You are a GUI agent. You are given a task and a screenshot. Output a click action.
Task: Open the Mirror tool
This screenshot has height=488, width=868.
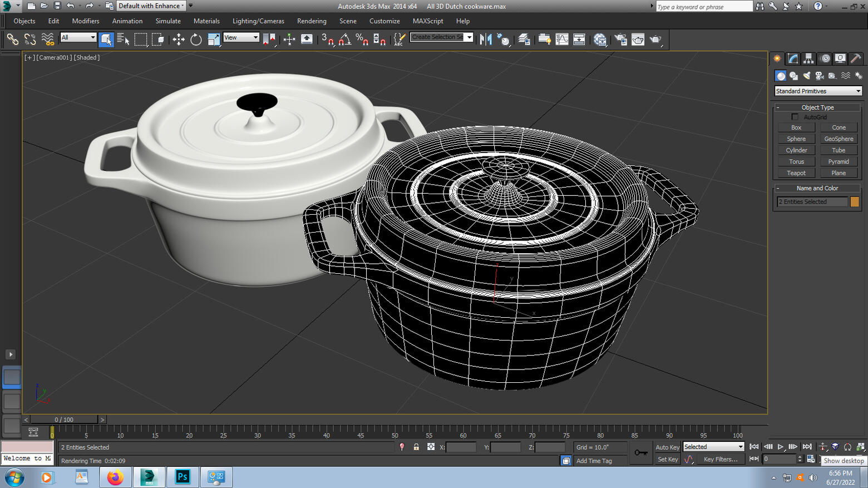pos(486,39)
